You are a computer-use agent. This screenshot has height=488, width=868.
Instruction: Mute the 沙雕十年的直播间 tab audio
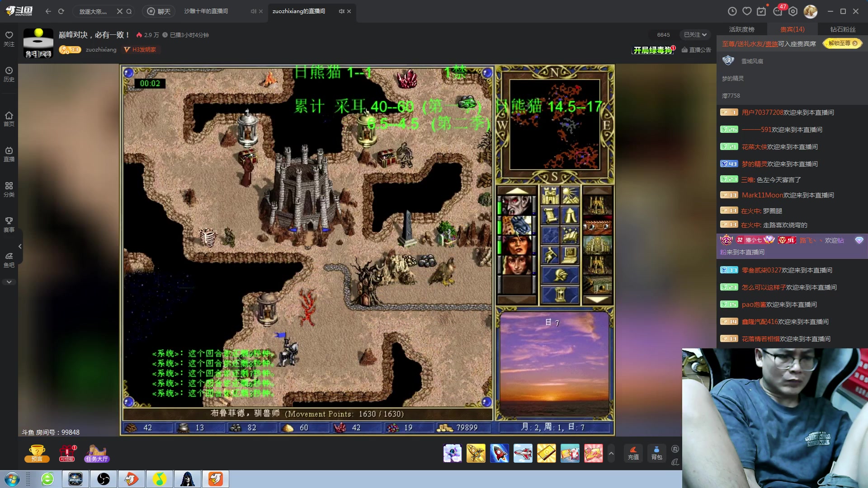[x=254, y=11]
